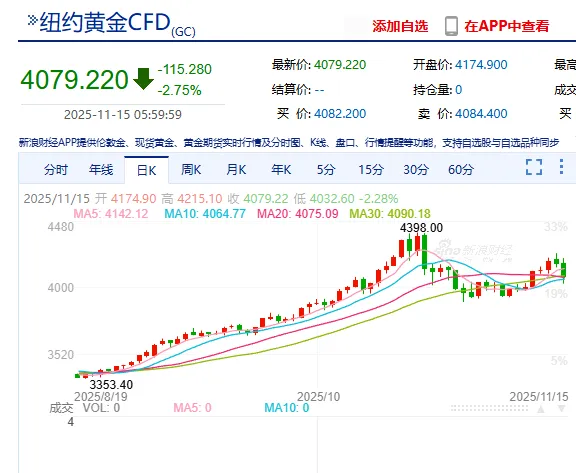Click the 卖价 value 4084.400
The height and width of the screenshot is (473, 576).
(x=481, y=114)
